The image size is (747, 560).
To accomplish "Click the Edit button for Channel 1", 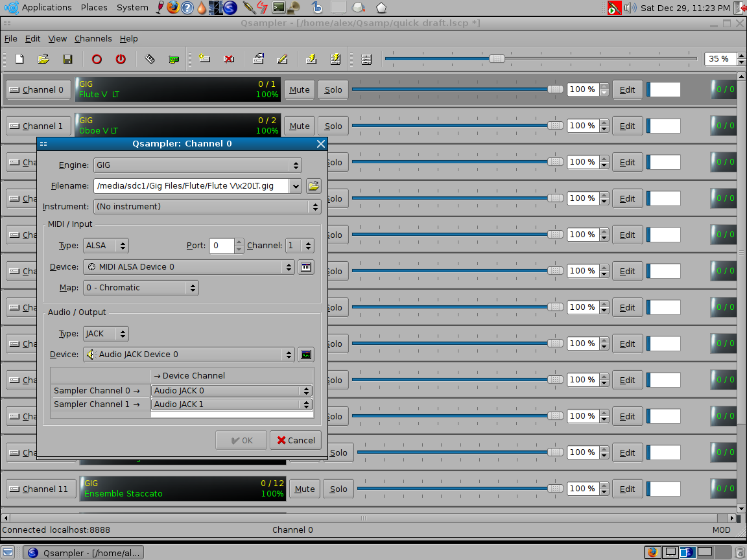I will click(627, 126).
